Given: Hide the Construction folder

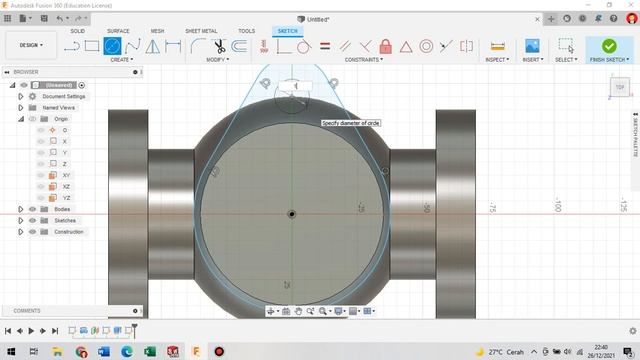Looking at the screenshot, I should click(32, 232).
